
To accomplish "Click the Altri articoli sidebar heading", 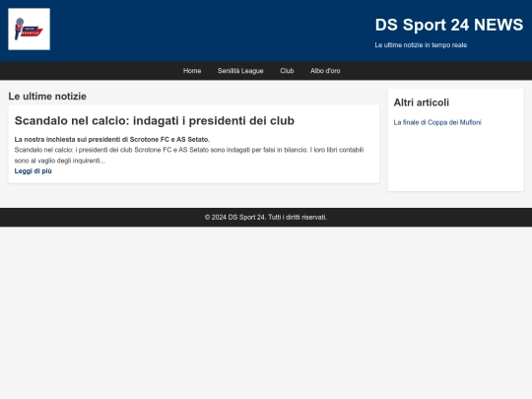I will (422, 102).
